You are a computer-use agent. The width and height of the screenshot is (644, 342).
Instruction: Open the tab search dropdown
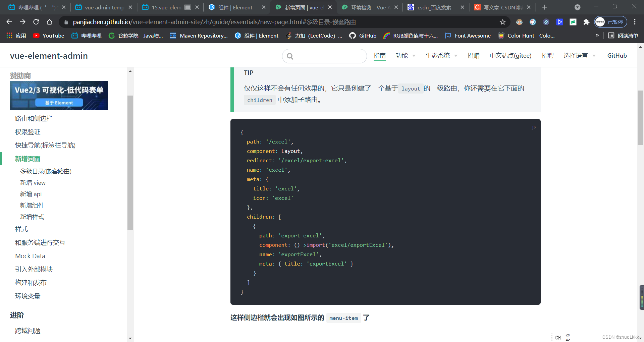(x=577, y=7)
